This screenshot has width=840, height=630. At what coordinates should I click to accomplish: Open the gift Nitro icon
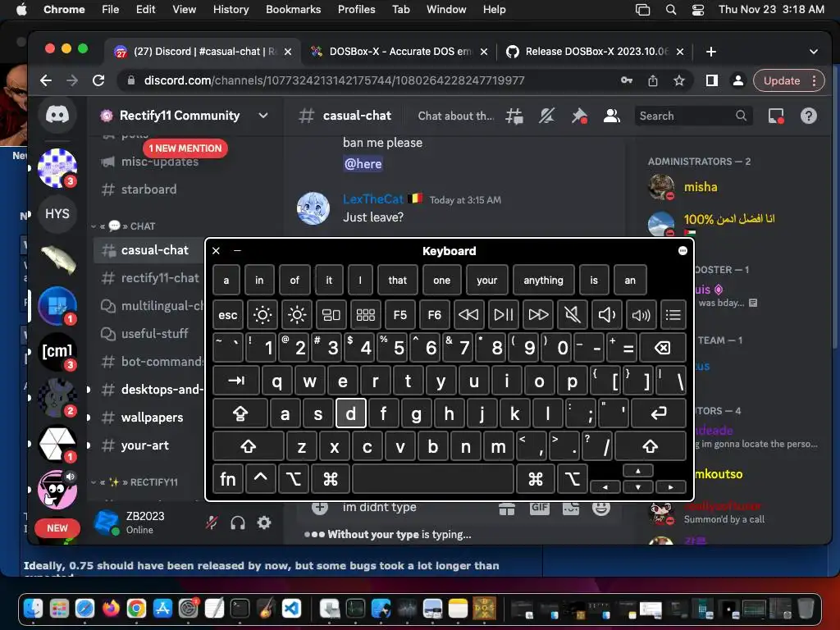coord(507,508)
